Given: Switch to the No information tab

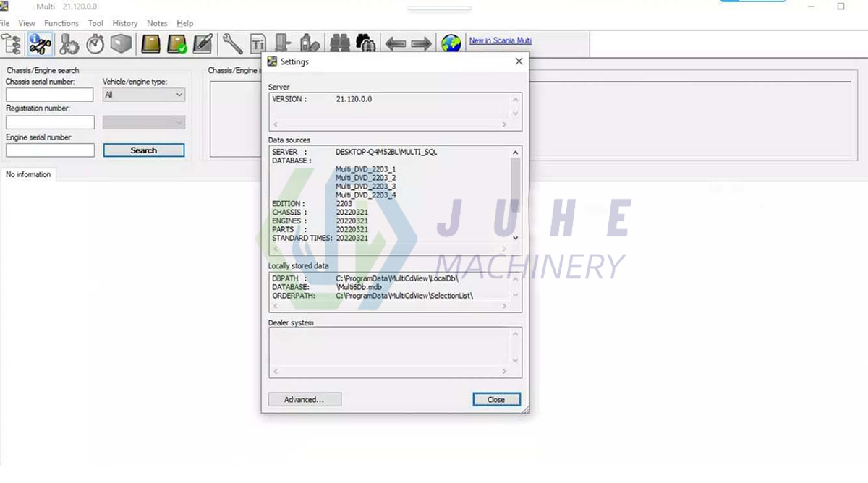Looking at the screenshot, I should (27, 174).
